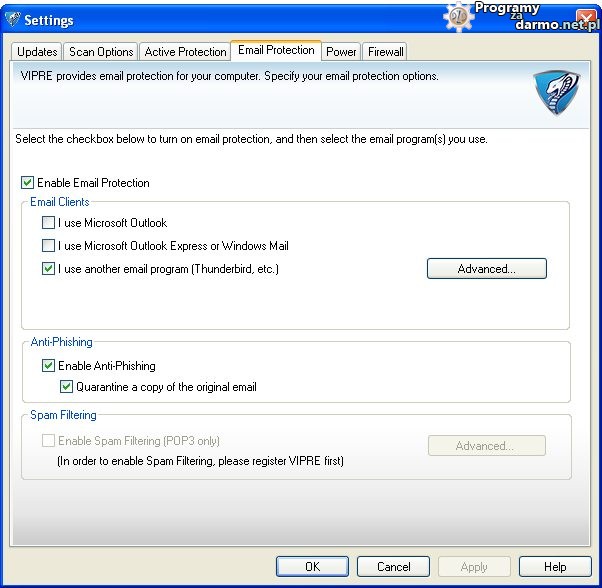Open the Power tab
Image resolution: width=602 pixels, height=588 pixels.
coord(341,52)
